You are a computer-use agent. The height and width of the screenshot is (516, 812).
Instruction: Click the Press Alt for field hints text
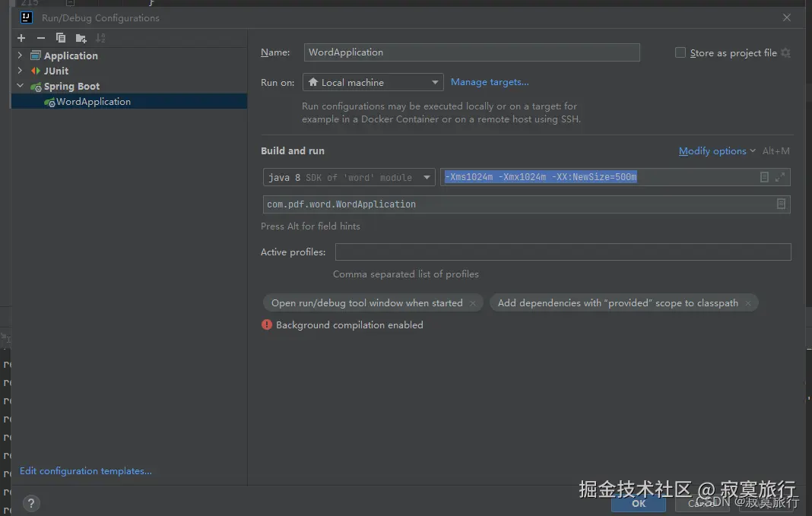pos(310,226)
